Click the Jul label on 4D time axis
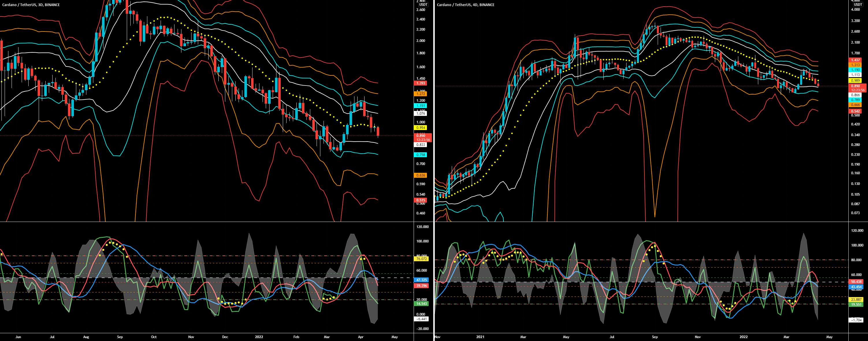This screenshot has width=868, height=341. coord(612,337)
